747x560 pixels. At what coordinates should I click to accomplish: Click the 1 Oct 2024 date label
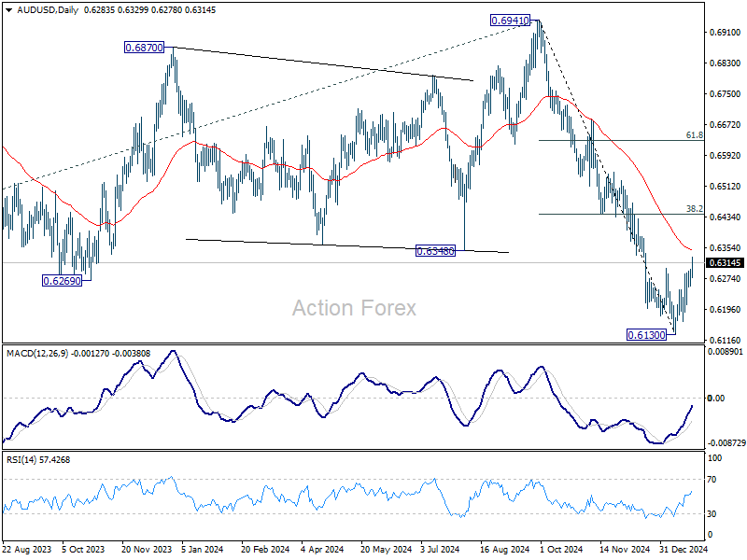point(561,549)
